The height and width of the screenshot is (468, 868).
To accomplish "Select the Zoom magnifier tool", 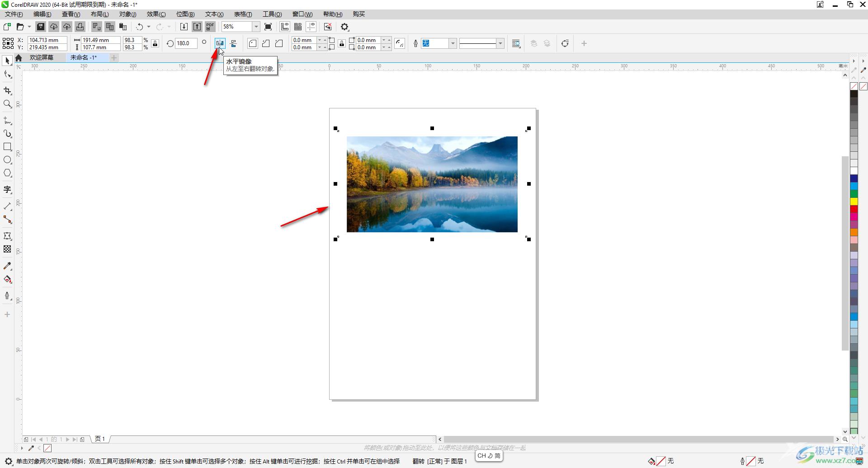I will point(7,104).
